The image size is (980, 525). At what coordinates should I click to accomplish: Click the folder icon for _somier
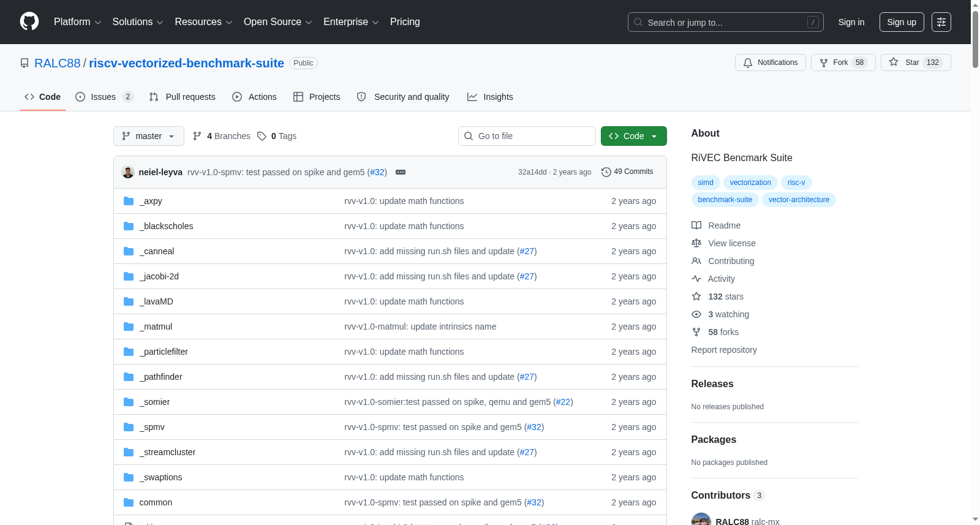click(x=129, y=402)
